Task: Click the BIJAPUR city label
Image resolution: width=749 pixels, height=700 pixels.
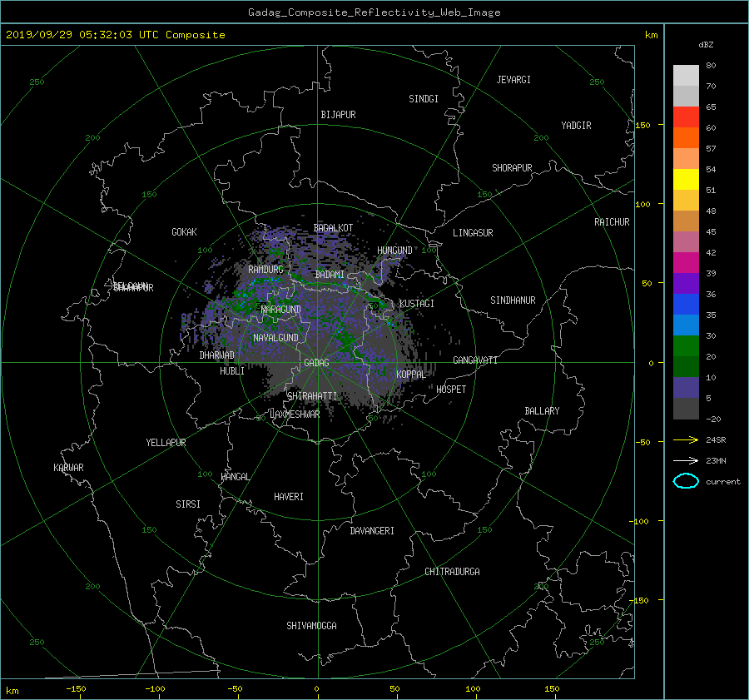Action: (x=338, y=115)
